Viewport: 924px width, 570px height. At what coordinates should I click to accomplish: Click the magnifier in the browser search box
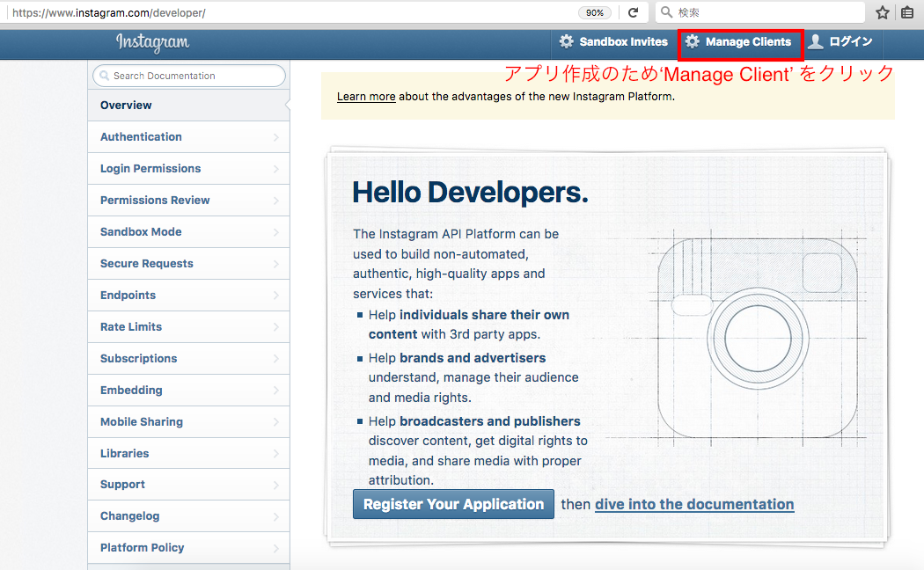click(666, 11)
